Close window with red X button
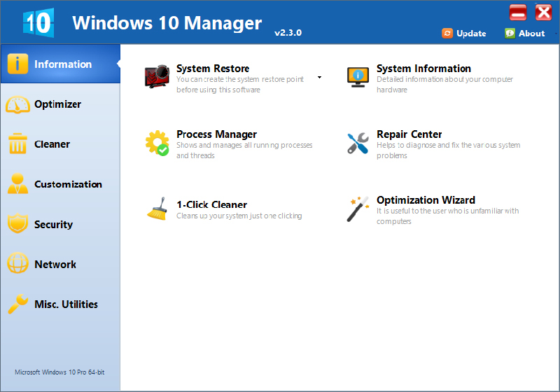 [x=544, y=13]
